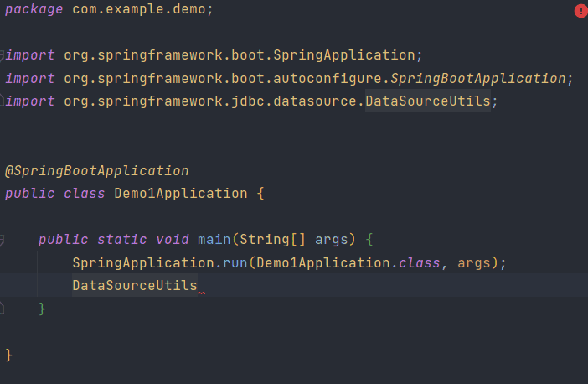Collapse the main method fold marker
The height and width of the screenshot is (384, 588).
[2, 240]
